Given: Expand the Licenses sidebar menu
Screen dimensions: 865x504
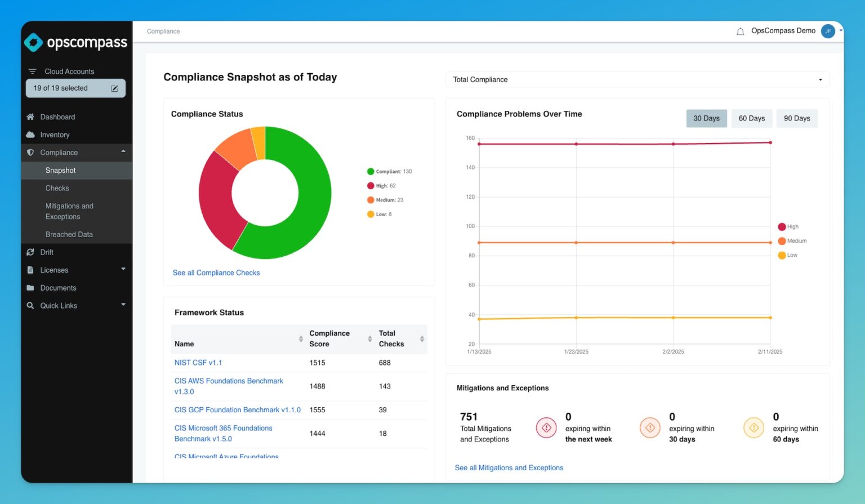Looking at the screenshot, I should [x=123, y=270].
